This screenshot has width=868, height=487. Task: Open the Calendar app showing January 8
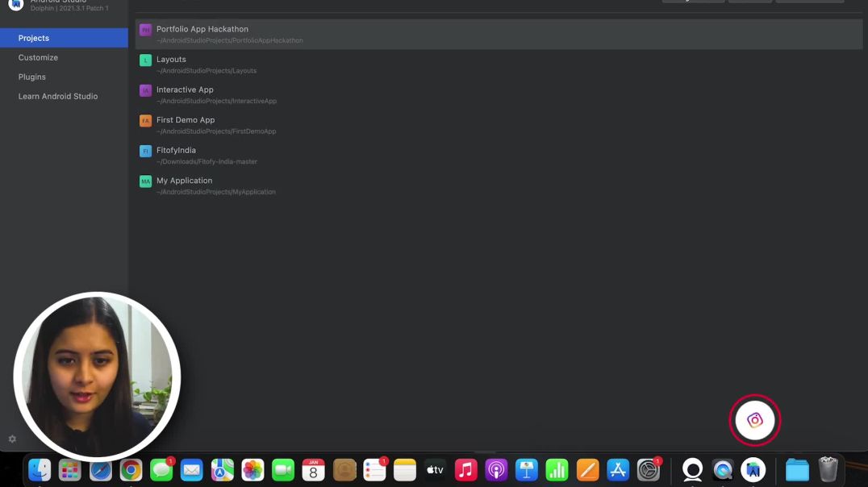tap(313, 469)
